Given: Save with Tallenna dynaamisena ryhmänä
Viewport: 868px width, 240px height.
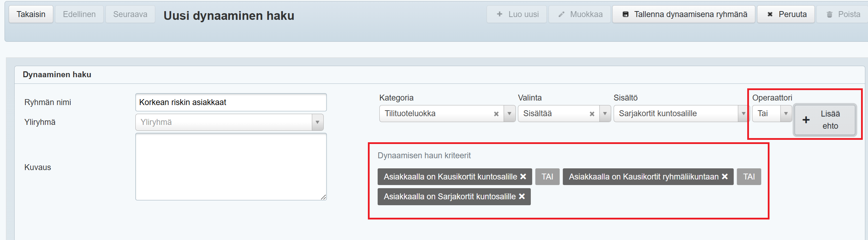Looking at the screenshot, I should 684,14.
